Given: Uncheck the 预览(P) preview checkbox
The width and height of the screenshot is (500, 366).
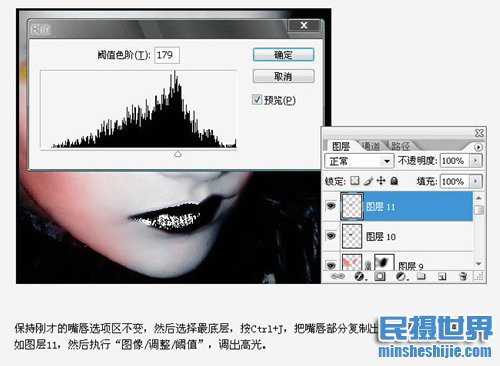Looking at the screenshot, I should [257, 99].
